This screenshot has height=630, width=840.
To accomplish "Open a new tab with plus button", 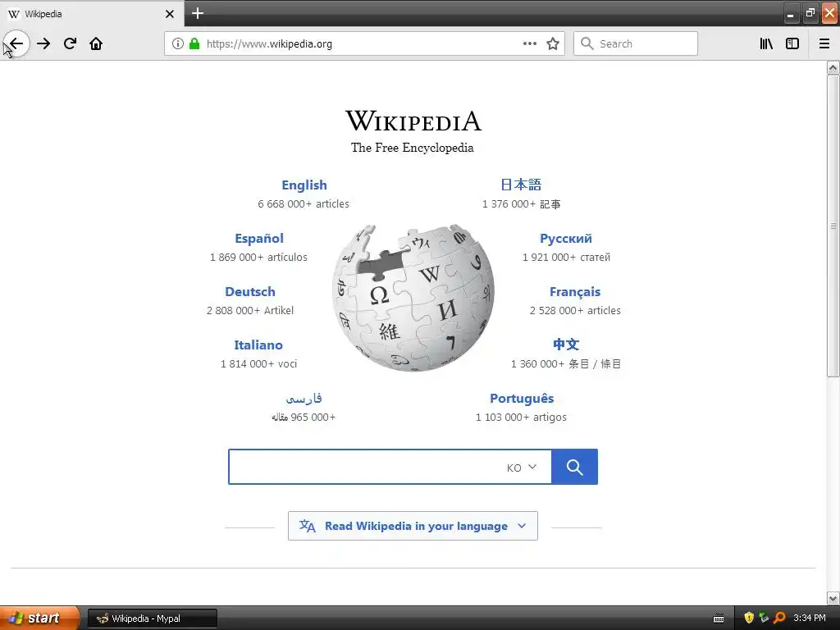I will [198, 13].
